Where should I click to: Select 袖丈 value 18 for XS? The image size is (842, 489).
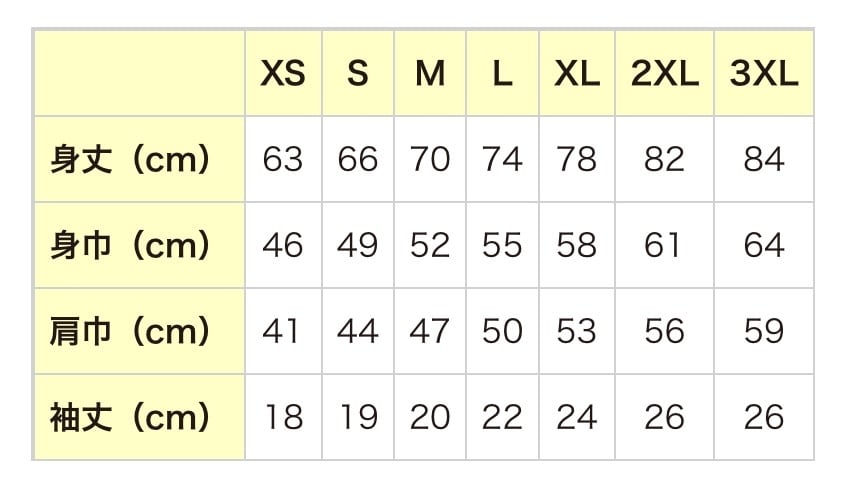coord(283,417)
